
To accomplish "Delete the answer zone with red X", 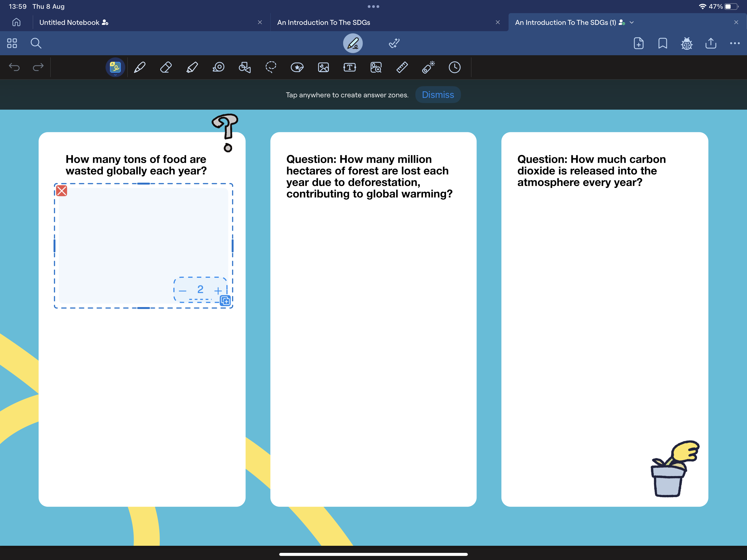I will pos(62,191).
